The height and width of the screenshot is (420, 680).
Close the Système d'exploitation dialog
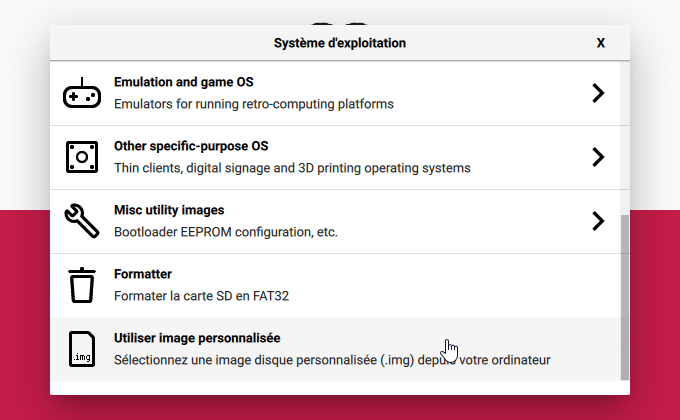pyautogui.click(x=601, y=43)
